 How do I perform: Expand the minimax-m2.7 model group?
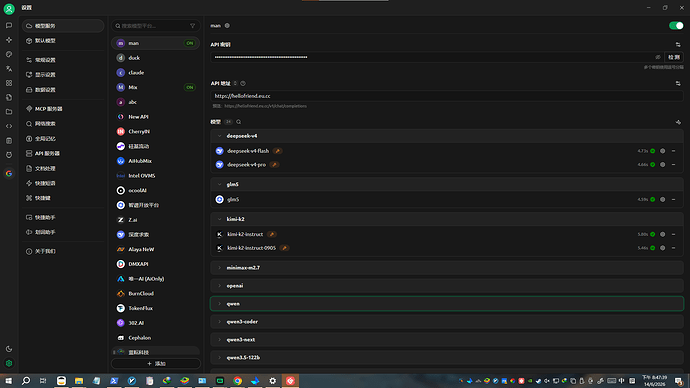[447, 267]
